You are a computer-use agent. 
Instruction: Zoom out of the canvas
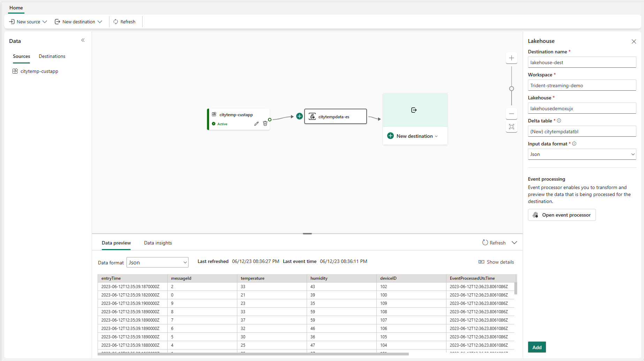[x=511, y=113]
